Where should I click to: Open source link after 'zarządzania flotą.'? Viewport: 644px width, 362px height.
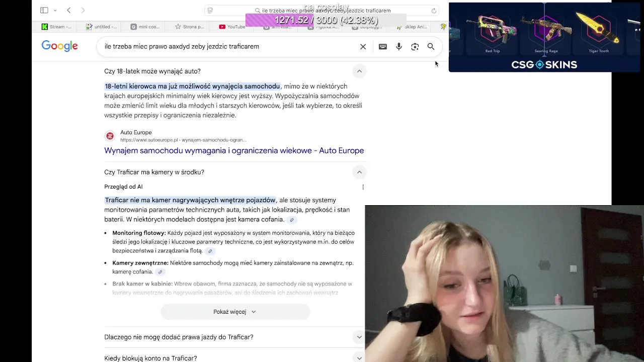(210, 251)
